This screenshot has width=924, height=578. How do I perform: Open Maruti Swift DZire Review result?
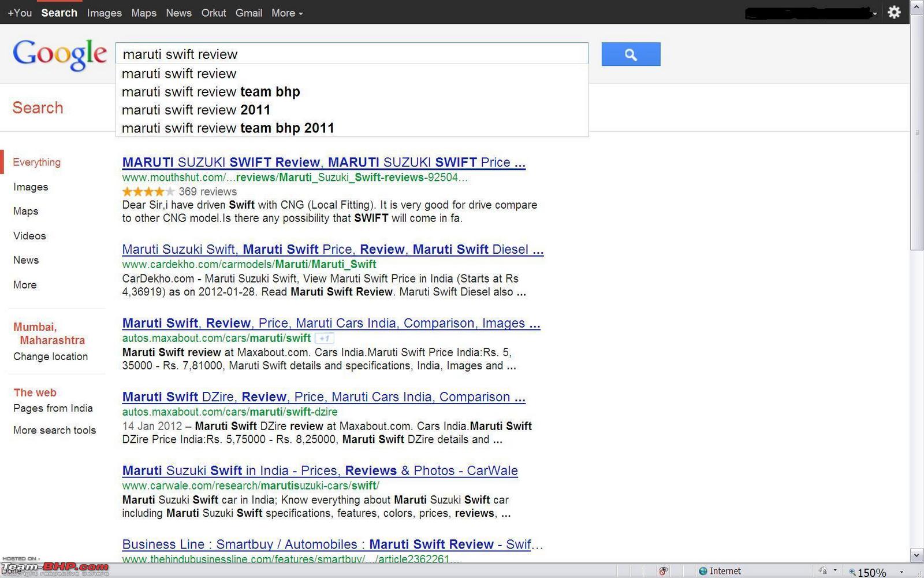click(x=324, y=397)
